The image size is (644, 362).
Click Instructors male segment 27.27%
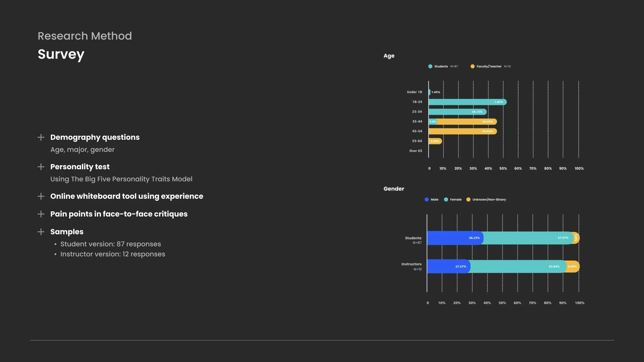[448, 266]
